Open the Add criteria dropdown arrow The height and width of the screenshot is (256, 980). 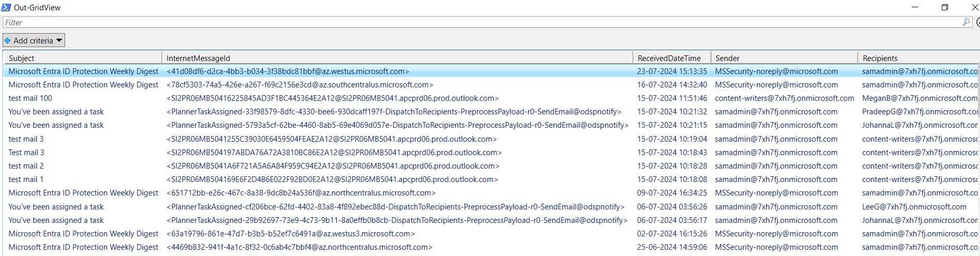pyautogui.click(x=59, y=40)
